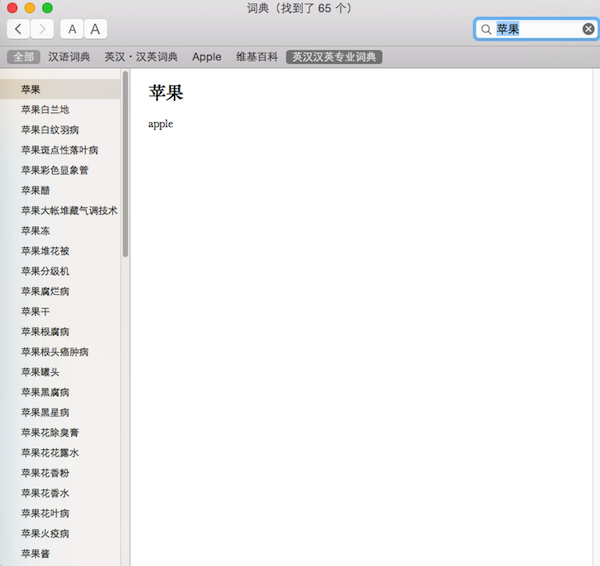The width and height of the screenshot is (600, 566).
Task: Select the 苹果分级机 entry
Action: pos(60,271)
